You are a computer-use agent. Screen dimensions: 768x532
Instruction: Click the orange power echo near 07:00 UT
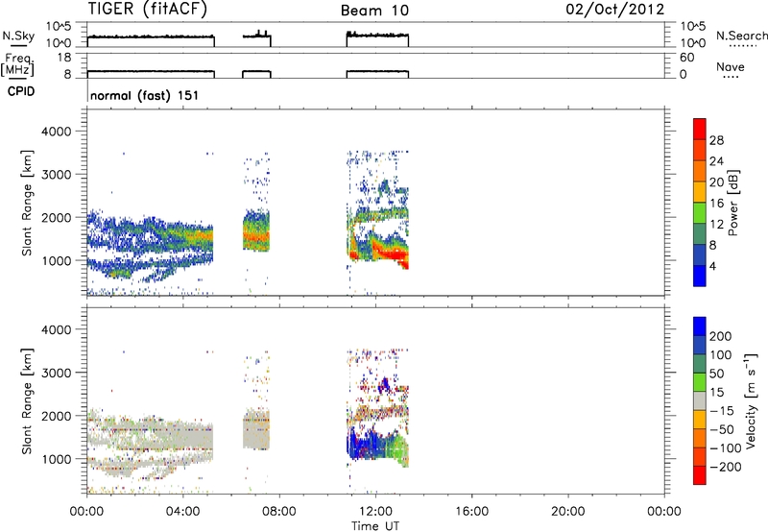point(255,238)
